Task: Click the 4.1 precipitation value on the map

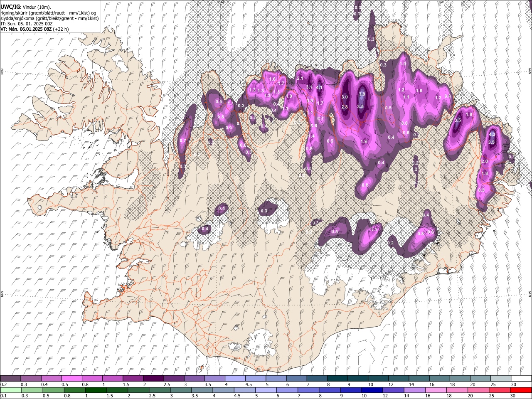Action: (x=320, y=88)
